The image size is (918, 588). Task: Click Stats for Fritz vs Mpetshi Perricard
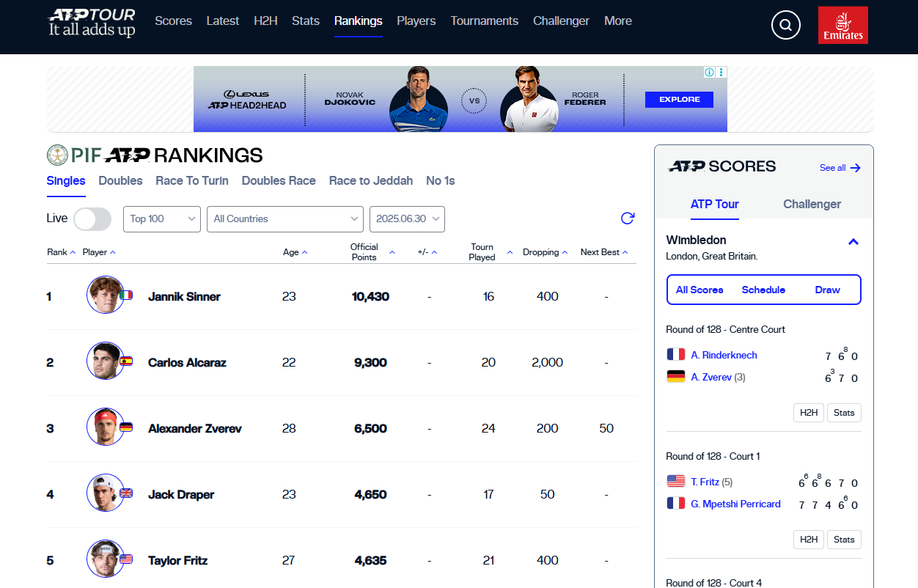click(844, 540)
